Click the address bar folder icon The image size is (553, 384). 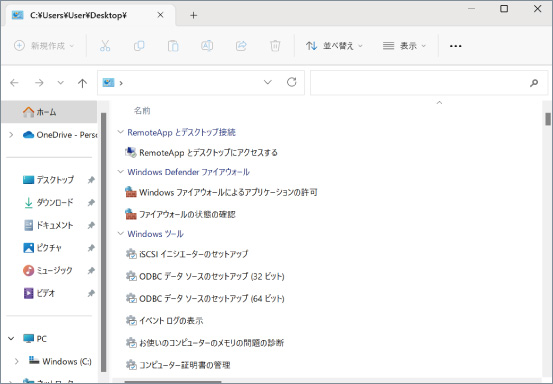(x=108, y=83)
